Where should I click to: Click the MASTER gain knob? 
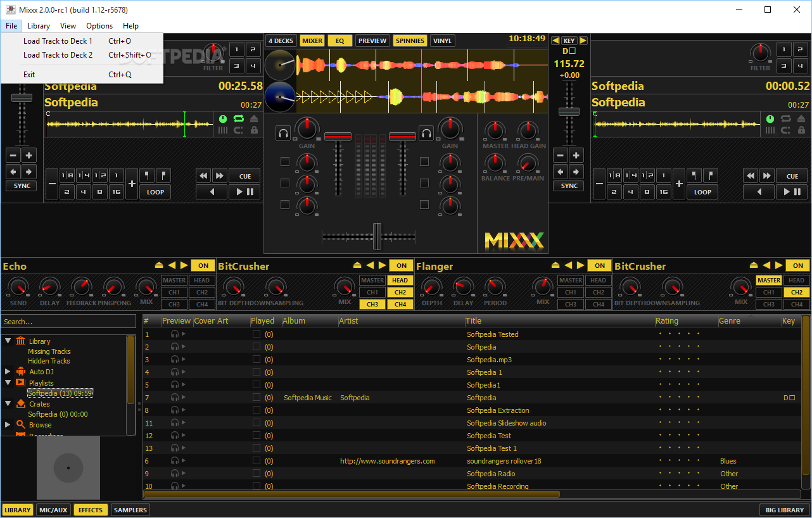click(x=495, y=130)
